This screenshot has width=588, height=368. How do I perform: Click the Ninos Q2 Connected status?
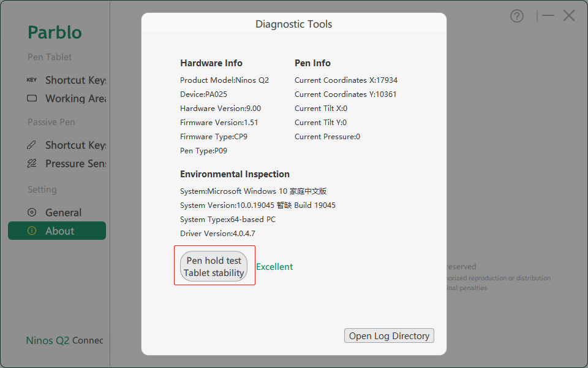pos(64,340)
